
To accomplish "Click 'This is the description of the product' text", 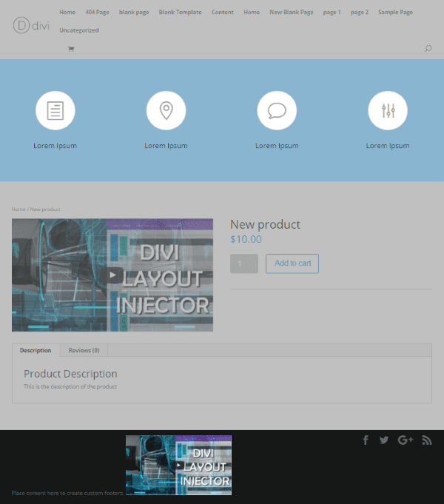I will tap(70, 386).
